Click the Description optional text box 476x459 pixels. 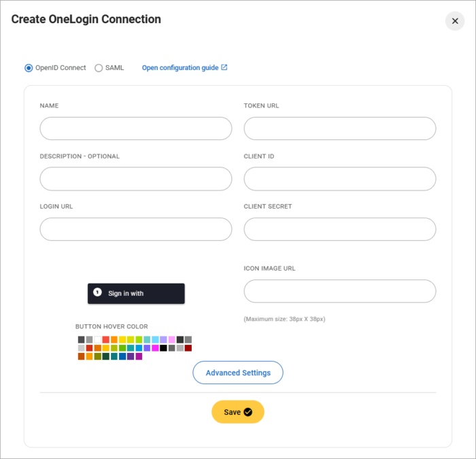[x=136, y=179]
